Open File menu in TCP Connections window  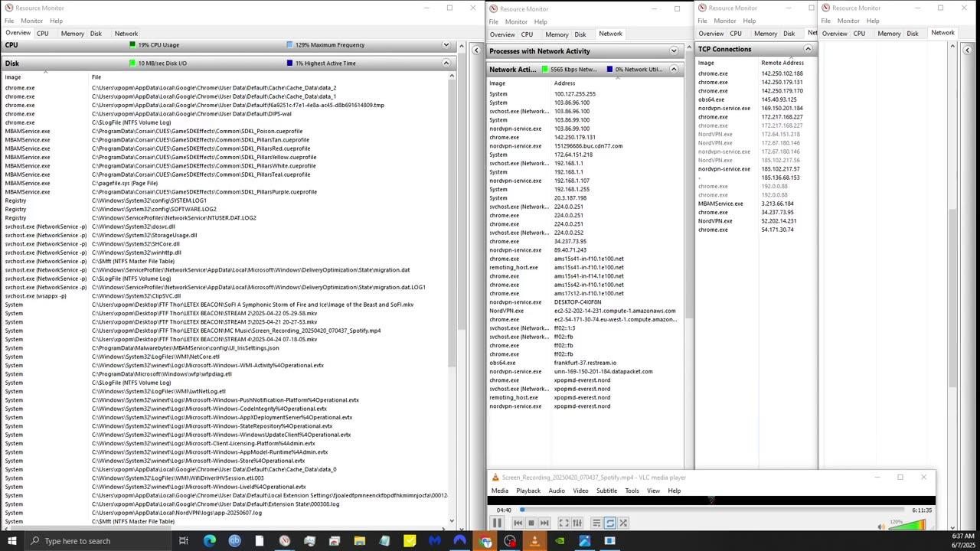tap(703, 21)
